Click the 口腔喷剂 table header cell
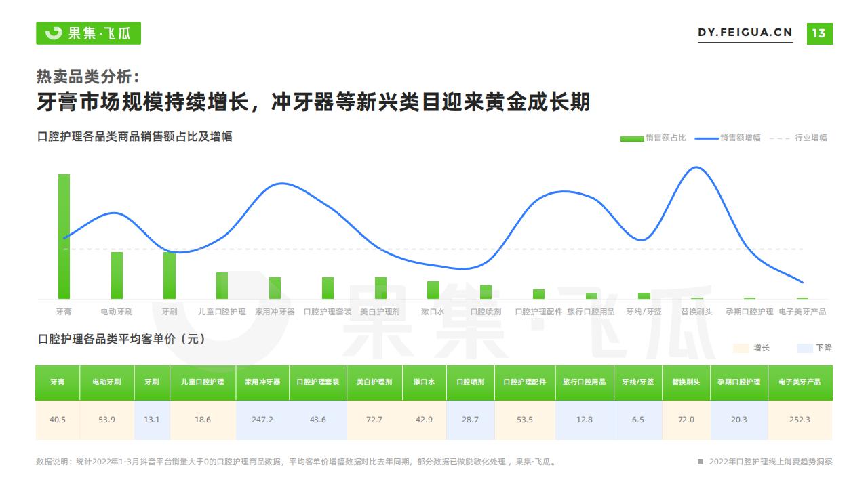The image size is (868, 488). click(471, 382)
